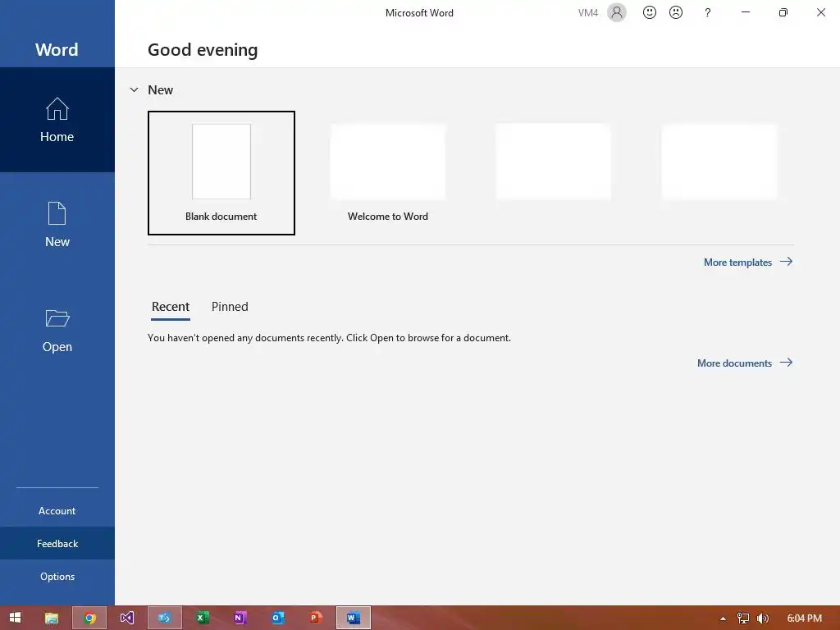Launch OneNote from the taskbar
This screenshot has width=840, height=630.
(x=240, y=618)
